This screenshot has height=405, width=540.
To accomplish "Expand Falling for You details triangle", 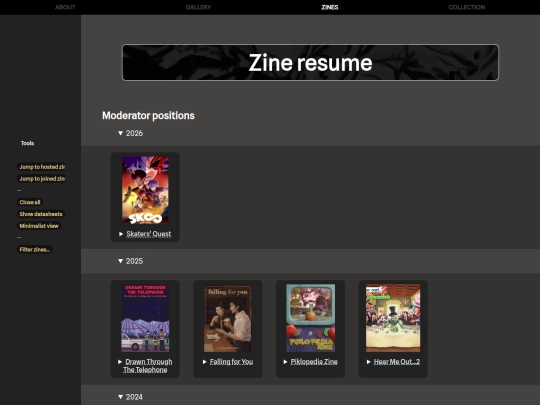I will pyautogui.click(x=205, y=362).
